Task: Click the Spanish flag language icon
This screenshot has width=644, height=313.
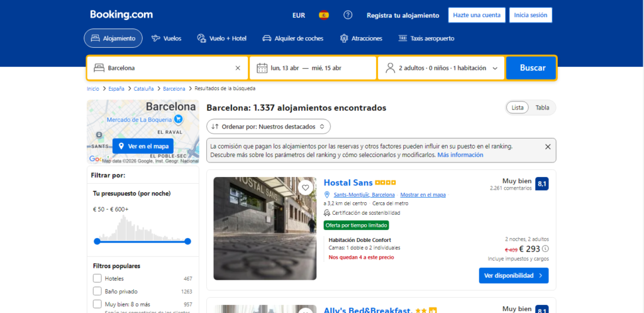Action: tap(324, 15)
